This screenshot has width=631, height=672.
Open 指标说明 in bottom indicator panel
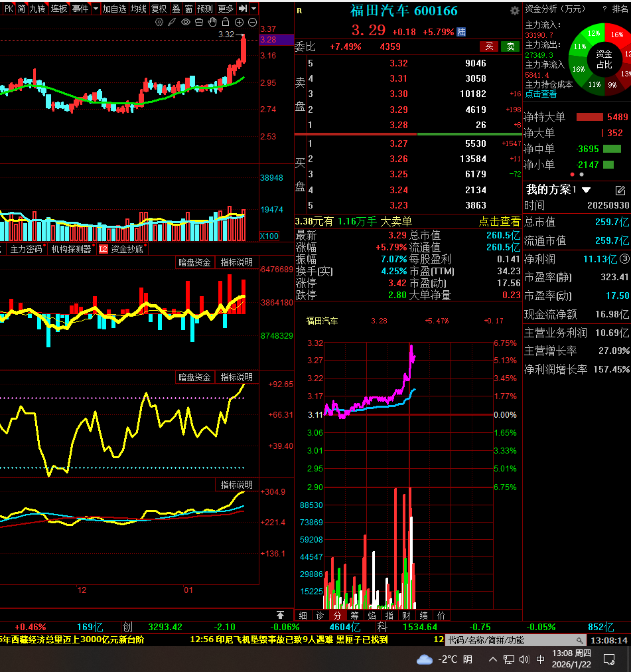(x=236, y=485)
